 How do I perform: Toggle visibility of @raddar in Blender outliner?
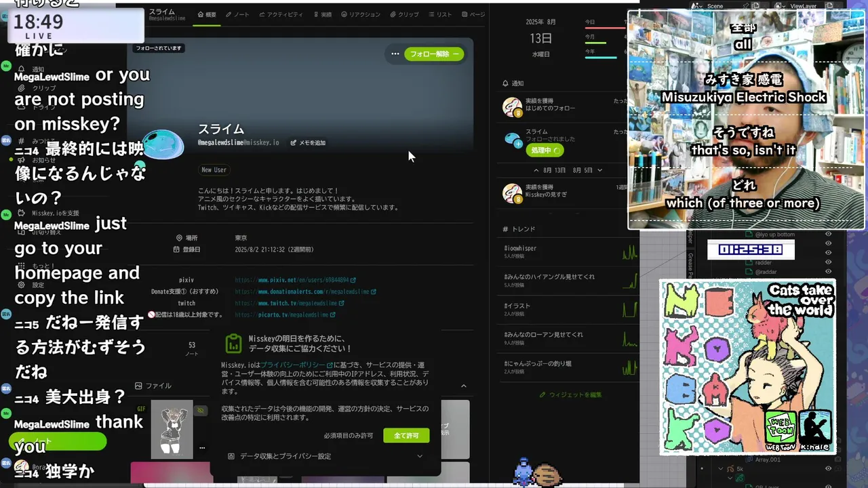click(x=828, y=271)
